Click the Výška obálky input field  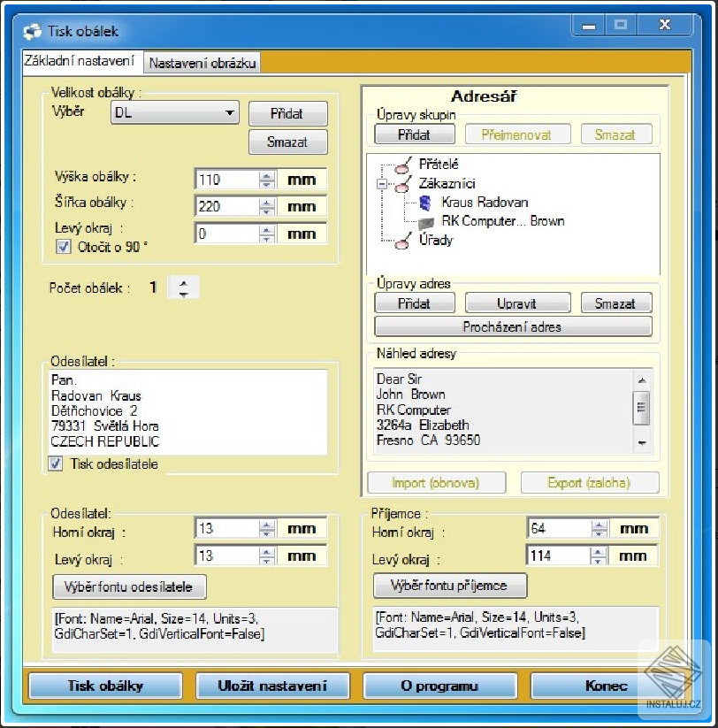tap(227, 180)
